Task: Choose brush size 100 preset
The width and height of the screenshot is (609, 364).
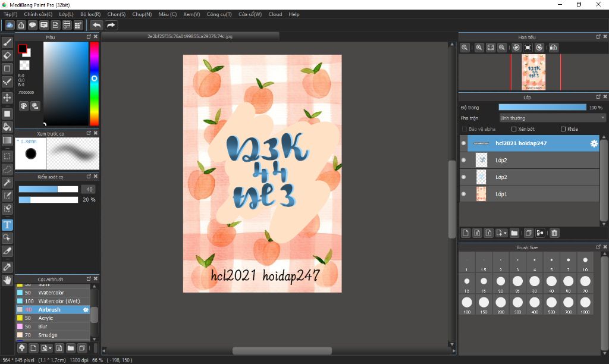Action: [x=467, y=304]
